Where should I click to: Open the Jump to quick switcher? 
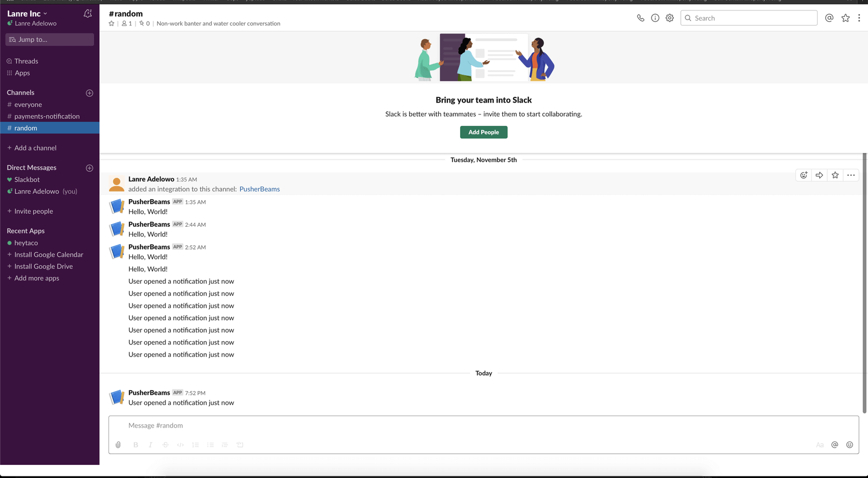click(49, 40)
